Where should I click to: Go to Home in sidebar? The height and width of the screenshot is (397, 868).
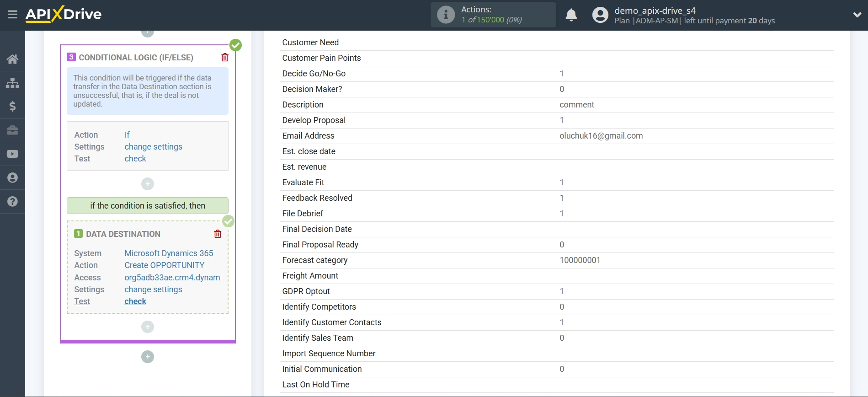pos(12,59)
